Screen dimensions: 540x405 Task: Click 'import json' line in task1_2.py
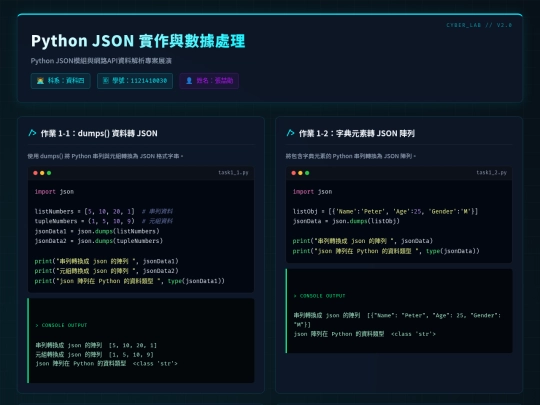click(x=312, y=192)
